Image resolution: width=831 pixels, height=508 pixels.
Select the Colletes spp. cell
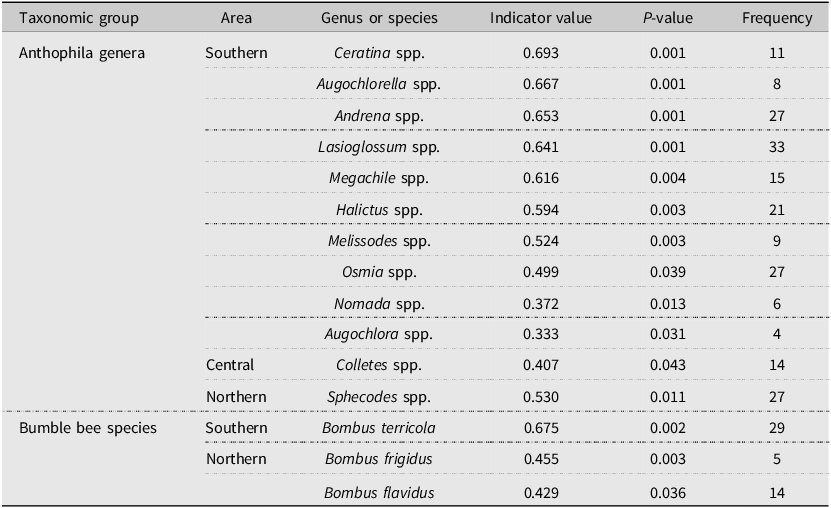(379, 366)
